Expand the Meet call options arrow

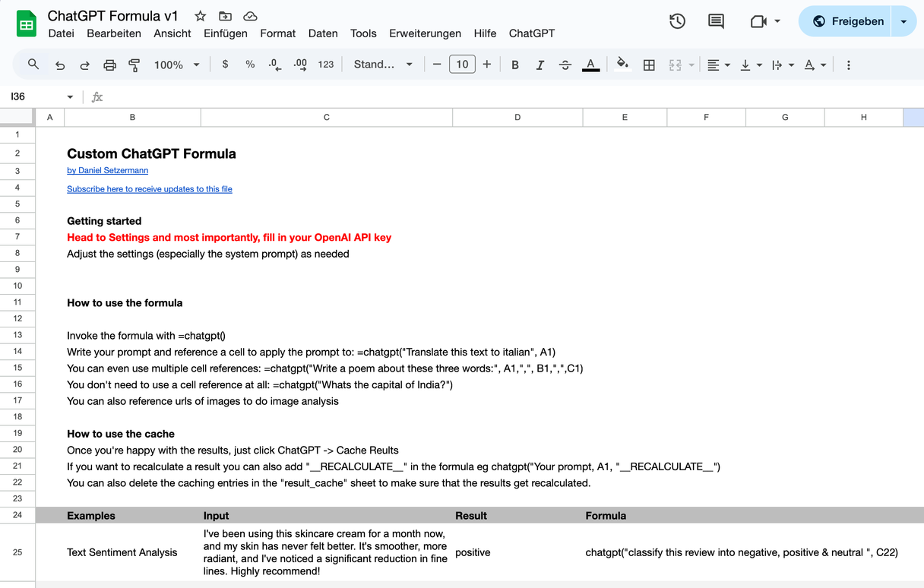click(777, 21)
